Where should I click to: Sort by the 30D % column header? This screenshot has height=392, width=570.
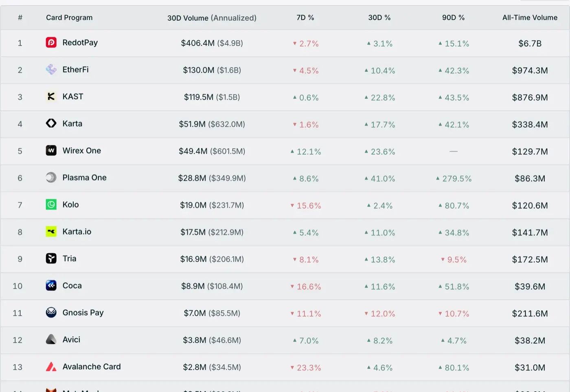pyautogui.click(x=379, y=18)
